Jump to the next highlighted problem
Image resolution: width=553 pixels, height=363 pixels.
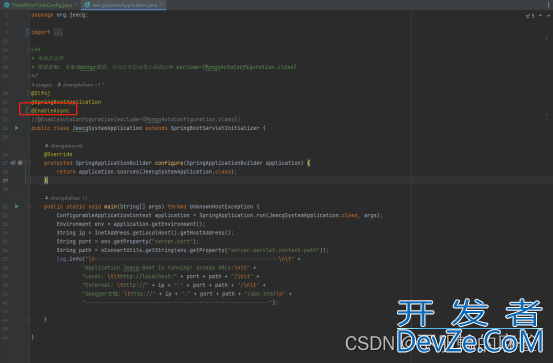pos(548,16)
